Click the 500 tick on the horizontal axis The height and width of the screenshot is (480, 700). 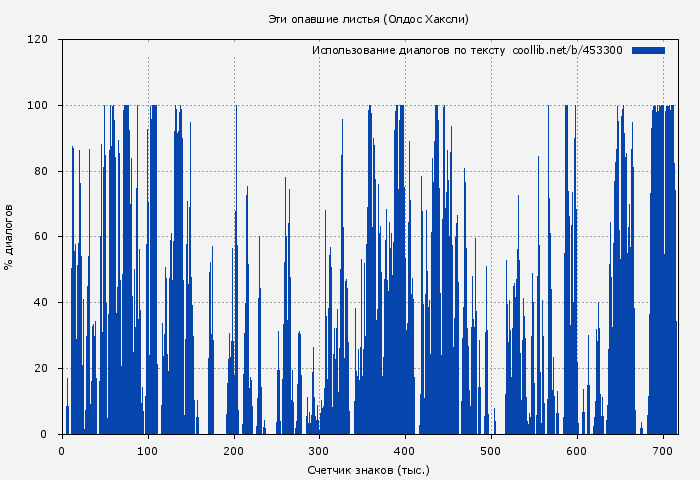point(491,451)
